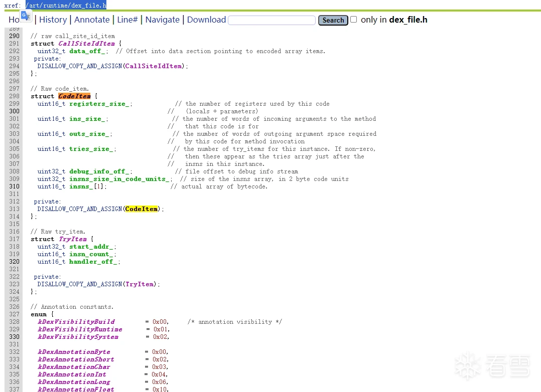Image resolution: width=541 pixels, height=392 pixels.
Task: Open the TryItem struct definition link
Action: click(73, 239)
